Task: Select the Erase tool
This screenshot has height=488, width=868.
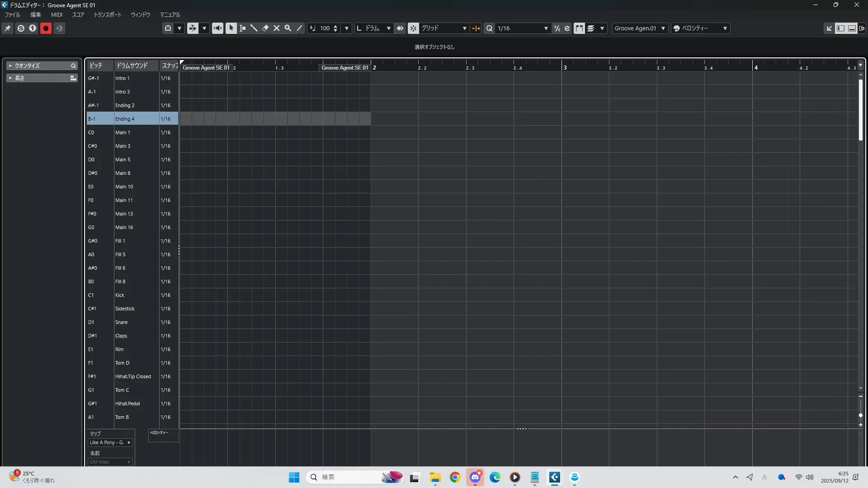Action: [265, 28]
